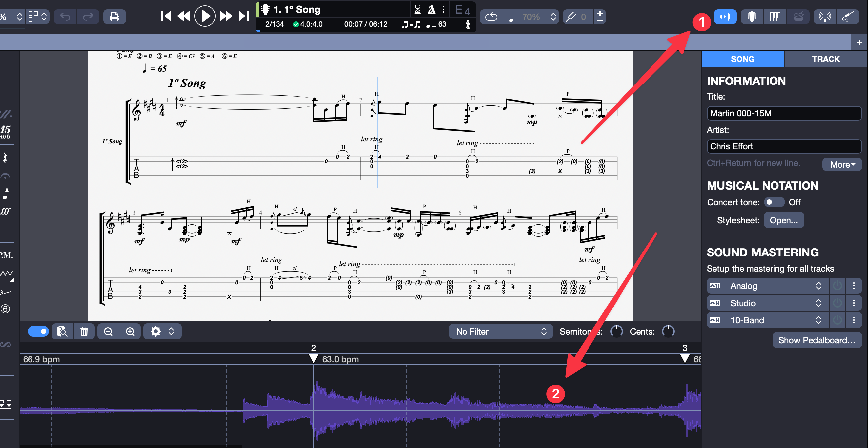Open the tuner

tap(825, 16)
